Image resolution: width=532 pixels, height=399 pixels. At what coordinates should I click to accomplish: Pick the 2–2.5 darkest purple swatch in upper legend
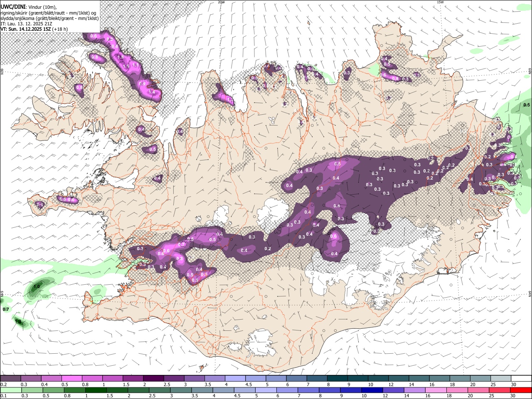(x=153, y=378)
